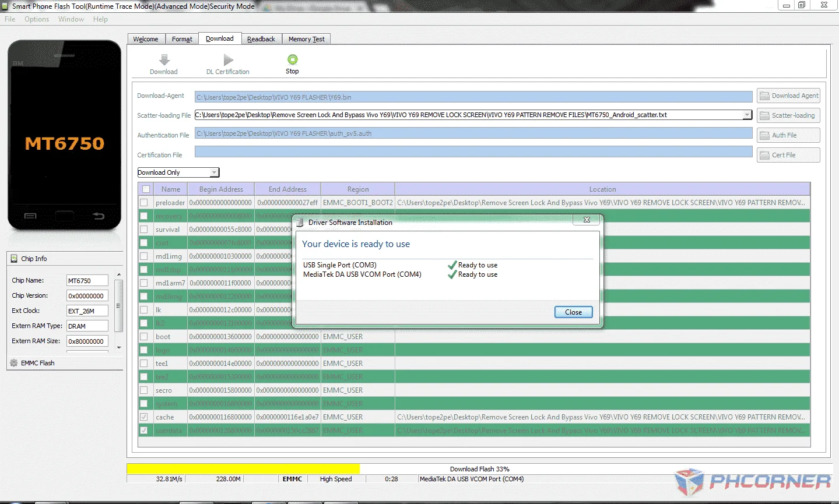Viewport: 839px width, 504px height.
Task: Click the Chip Info panel scrollbar
Action: tap(119, 305)
